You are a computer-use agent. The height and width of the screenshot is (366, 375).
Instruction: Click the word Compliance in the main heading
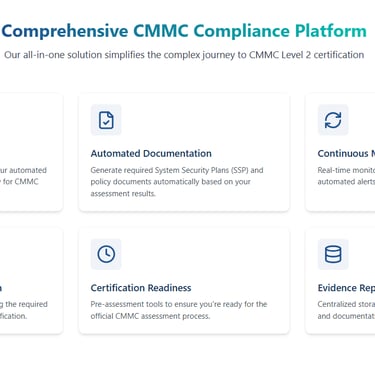coord(242,31)
